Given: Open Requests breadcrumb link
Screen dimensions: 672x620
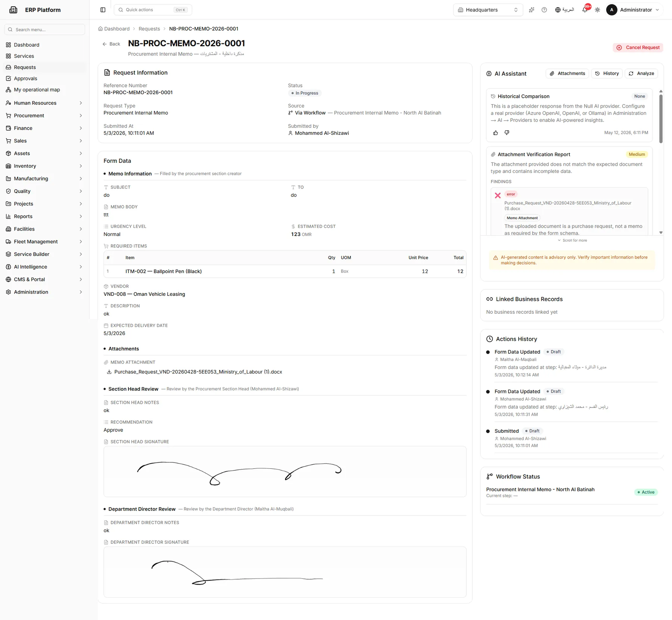Looking at the screenshot, I should [149, 29].
